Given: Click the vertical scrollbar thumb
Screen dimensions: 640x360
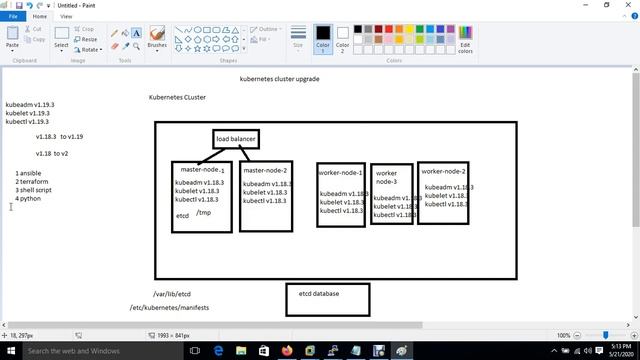Looking at the screenshot, I should 636,150.
